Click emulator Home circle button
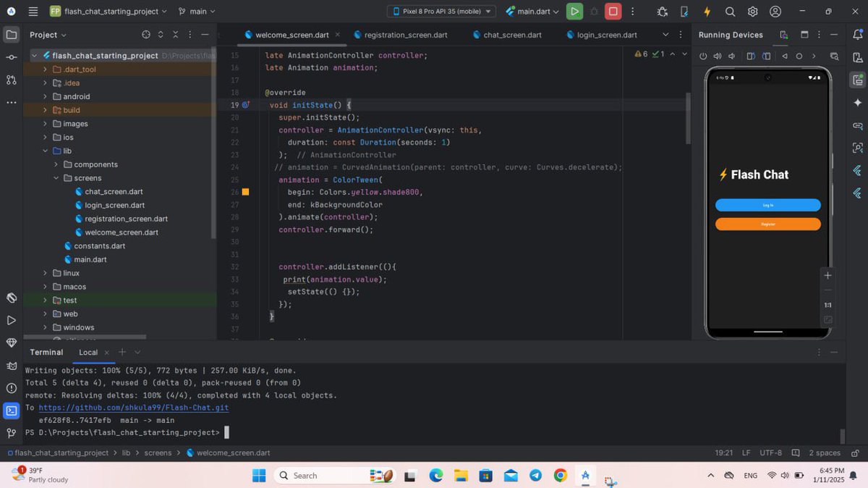The width and height of the screenshot is (868, 488). click(799, 56)
